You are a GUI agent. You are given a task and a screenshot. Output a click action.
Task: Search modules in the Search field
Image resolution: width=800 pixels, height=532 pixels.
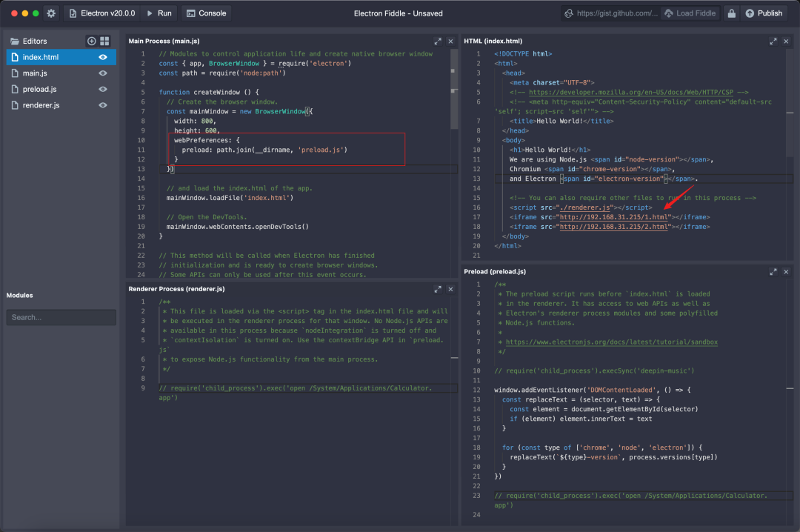pyautogui.click(x=61, y=317)
